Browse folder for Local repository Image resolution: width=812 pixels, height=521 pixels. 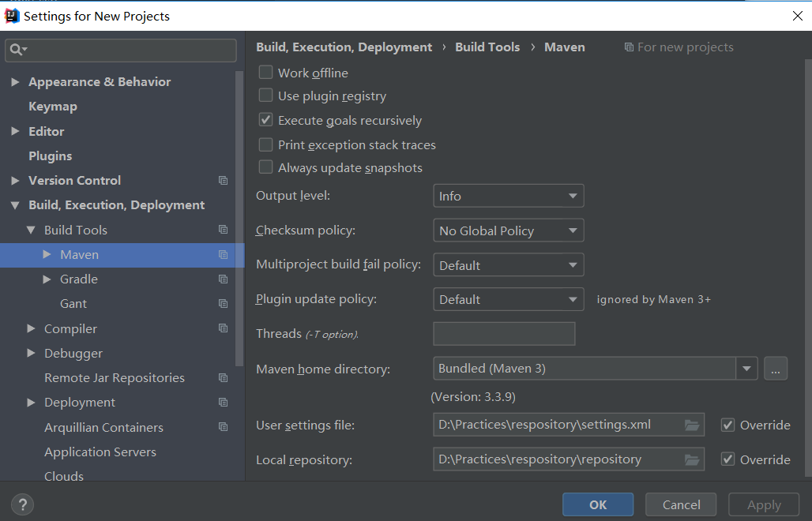[692, 459]
